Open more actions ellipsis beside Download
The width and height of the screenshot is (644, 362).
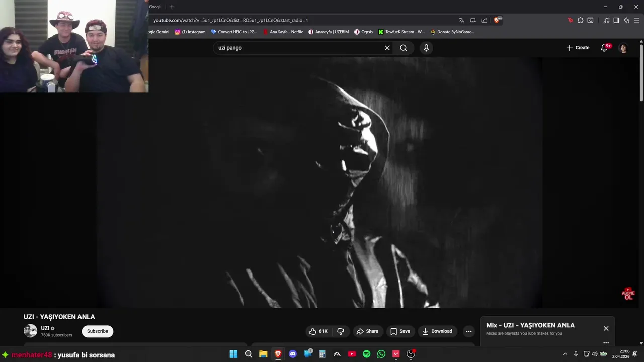(469, 331)
